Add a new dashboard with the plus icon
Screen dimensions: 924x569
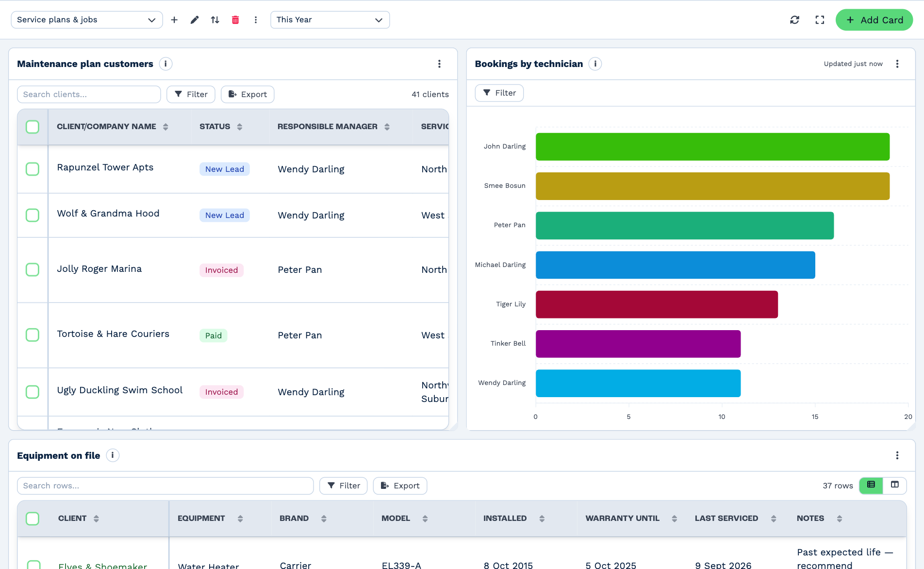(x=174, y=20)
